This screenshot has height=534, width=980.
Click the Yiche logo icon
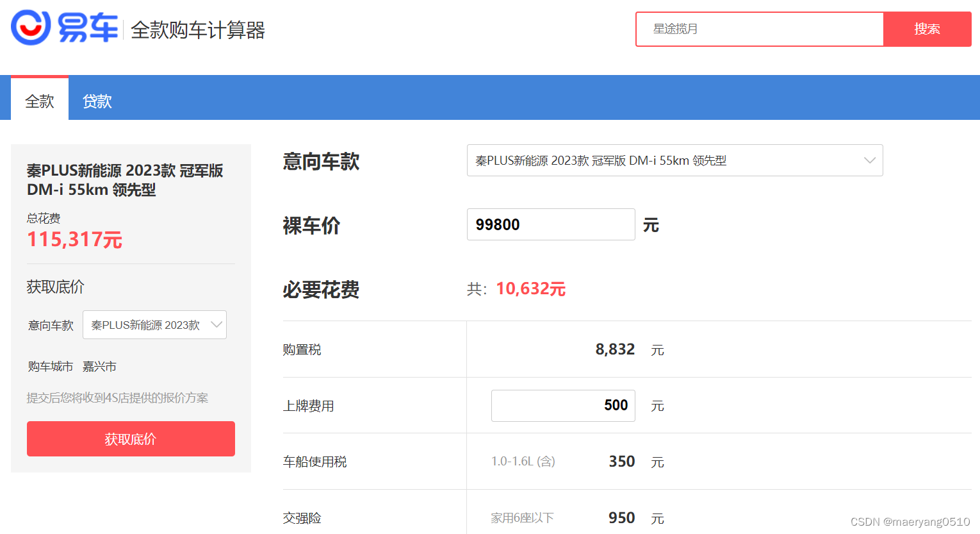31,28
